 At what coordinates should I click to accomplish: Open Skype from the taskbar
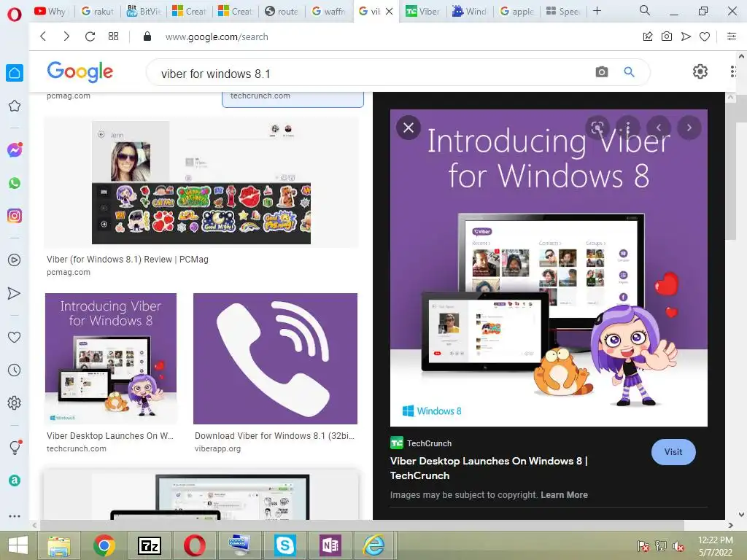285,545
